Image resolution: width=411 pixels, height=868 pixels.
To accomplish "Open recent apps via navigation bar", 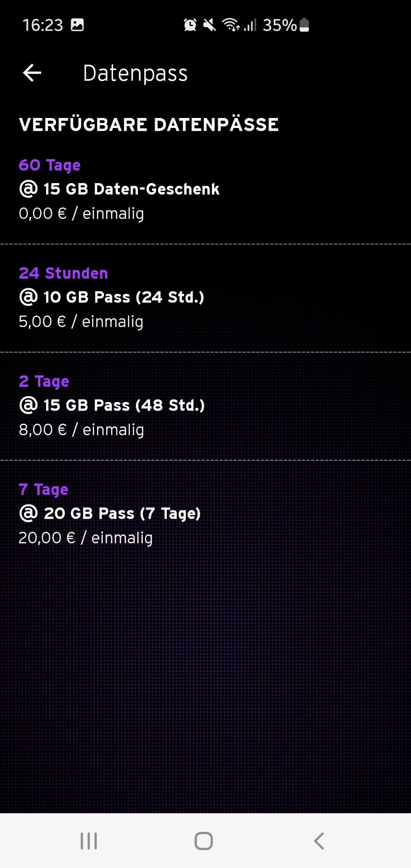I will [89, 841].
